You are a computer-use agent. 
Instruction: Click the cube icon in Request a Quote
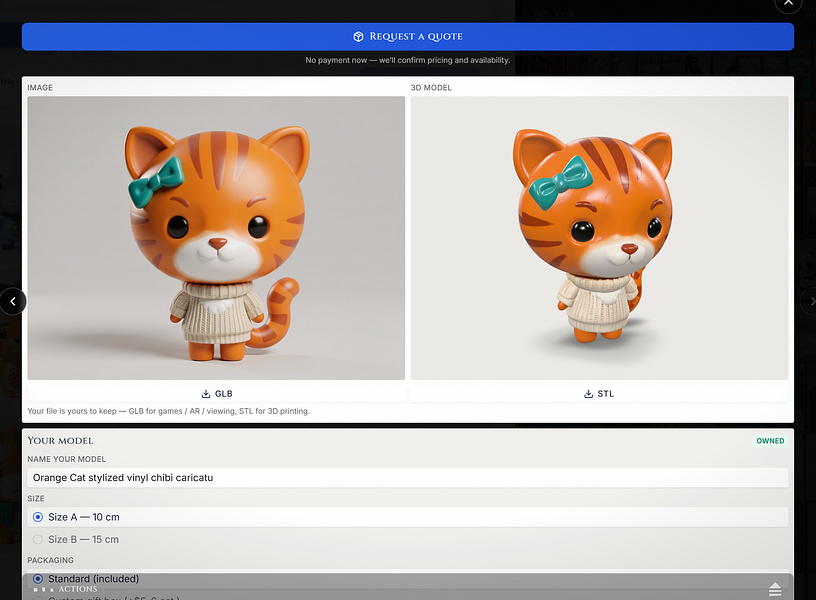[358, 36]
